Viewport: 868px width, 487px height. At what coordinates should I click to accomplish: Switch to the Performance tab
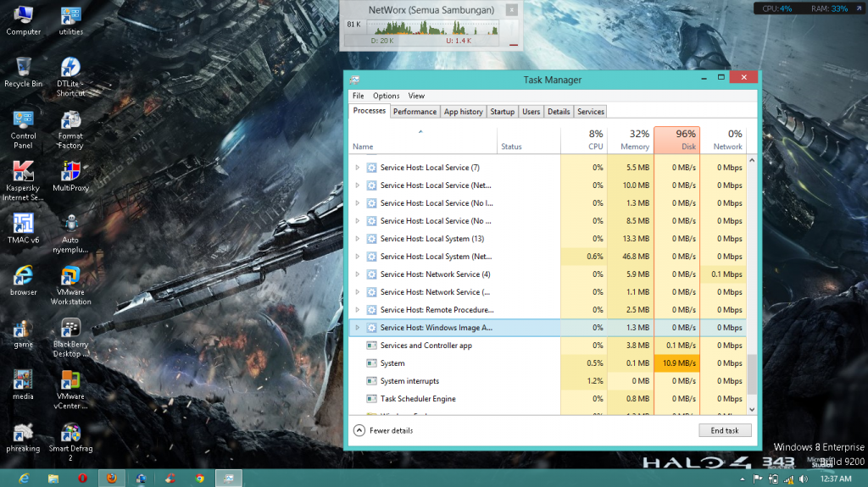point(415,112)
